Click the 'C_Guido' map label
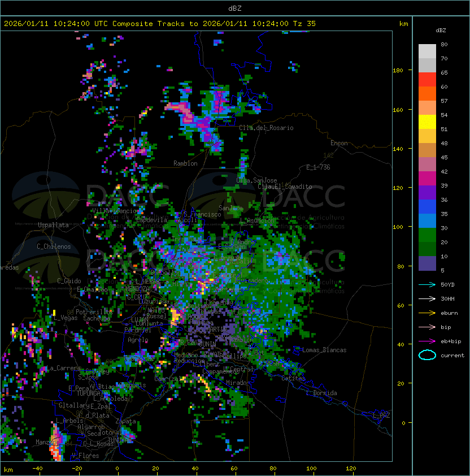The height and width of the screenshot is (476, 470). (69, 281)
